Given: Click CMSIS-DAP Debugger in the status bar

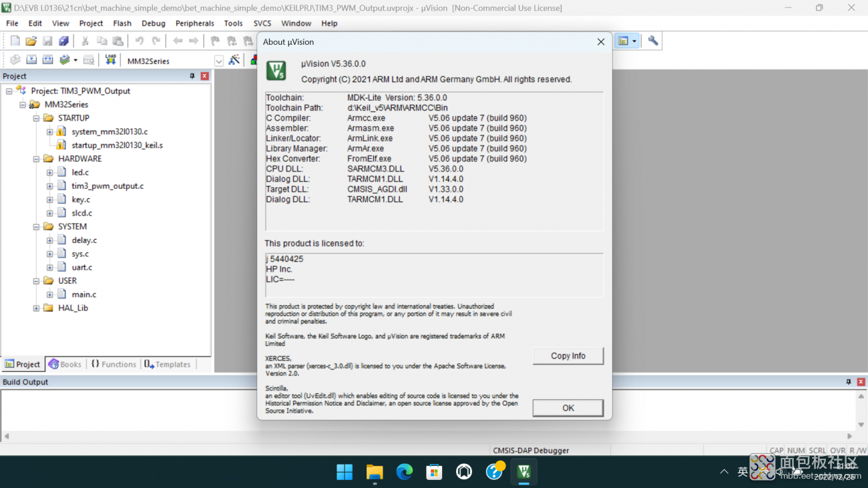Looking at the screenshot, I should tap(531, 451).
